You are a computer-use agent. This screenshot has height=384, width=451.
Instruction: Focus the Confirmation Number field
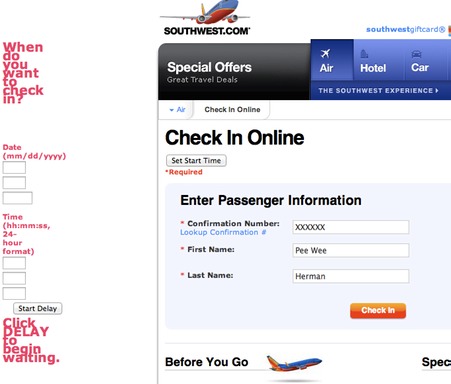click(351, 227)
